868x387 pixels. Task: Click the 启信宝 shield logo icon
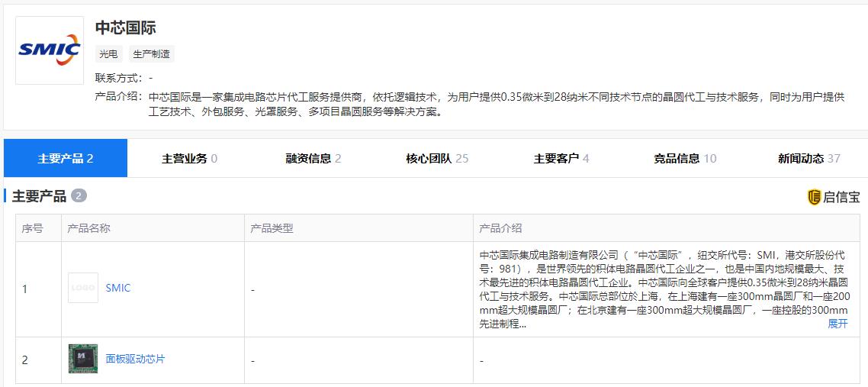(814, 196)
